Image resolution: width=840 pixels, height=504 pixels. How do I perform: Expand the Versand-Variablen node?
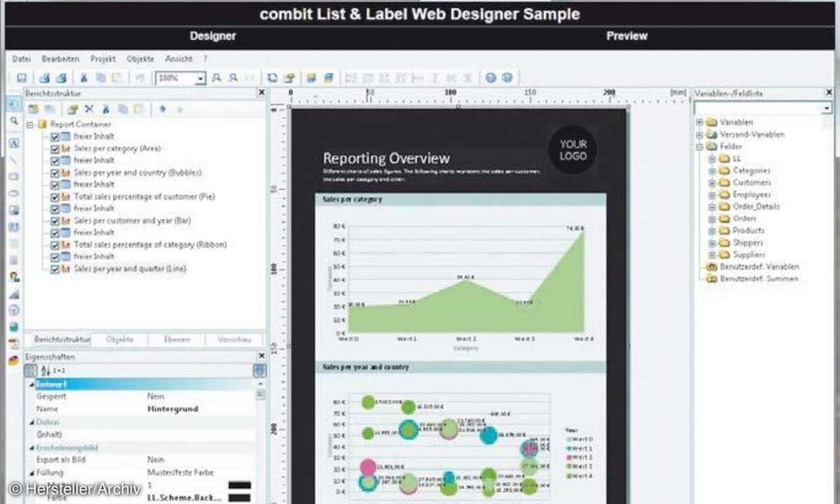(699, 135)
